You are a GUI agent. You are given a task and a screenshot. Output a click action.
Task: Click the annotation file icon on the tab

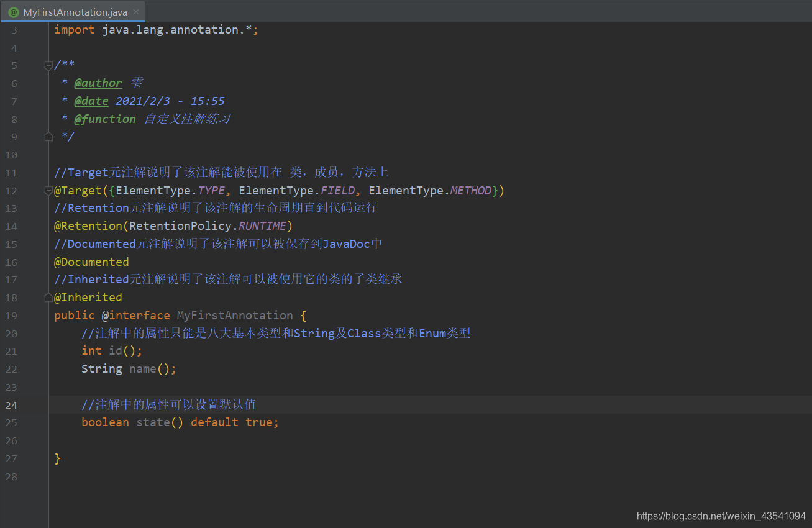pos(13,12)
